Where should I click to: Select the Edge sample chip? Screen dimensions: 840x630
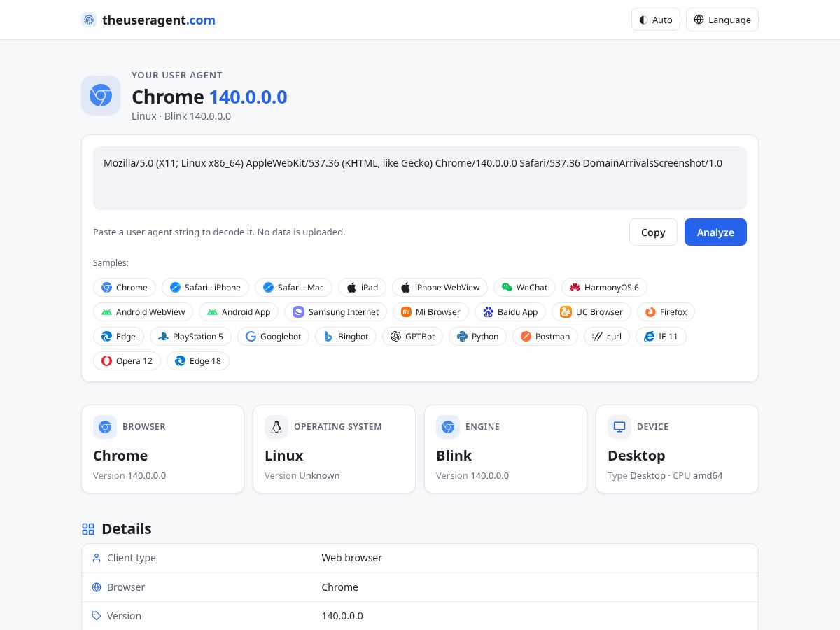point(118,337)
